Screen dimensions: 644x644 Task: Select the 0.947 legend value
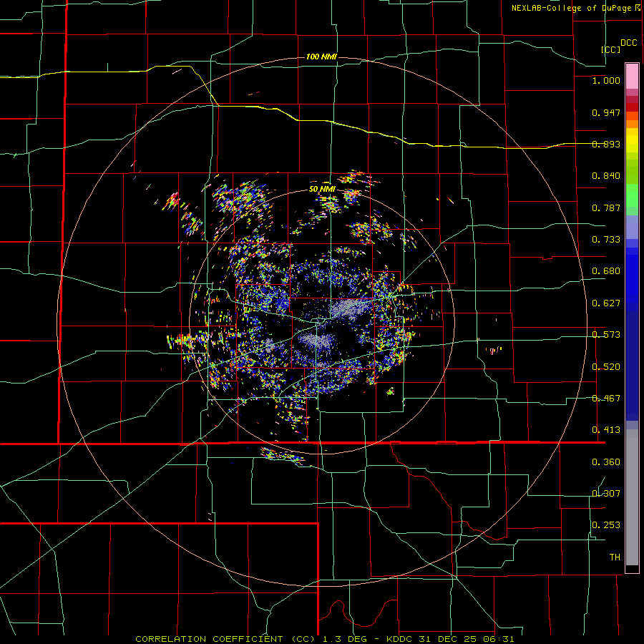point(606,112)
